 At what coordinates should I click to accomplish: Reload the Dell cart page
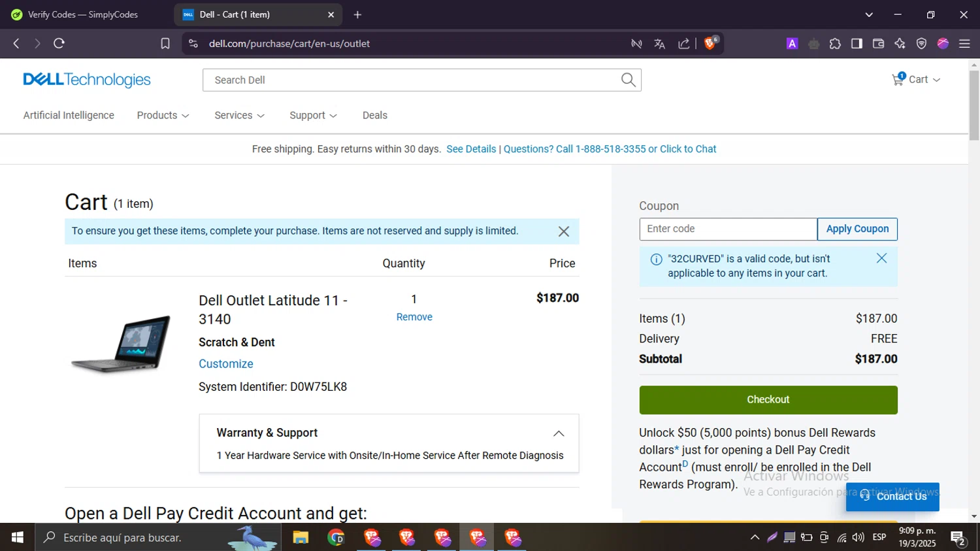pyautogui.click(x=59, y=43)
